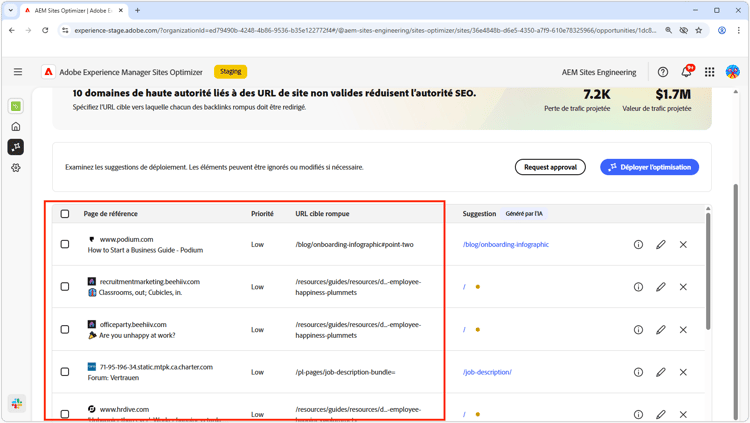Image resolution: width=750 pixels, height=423 pixels.
Task: Click the Suggestion column header
Action: pyautogui.click(x=479, y=214)
